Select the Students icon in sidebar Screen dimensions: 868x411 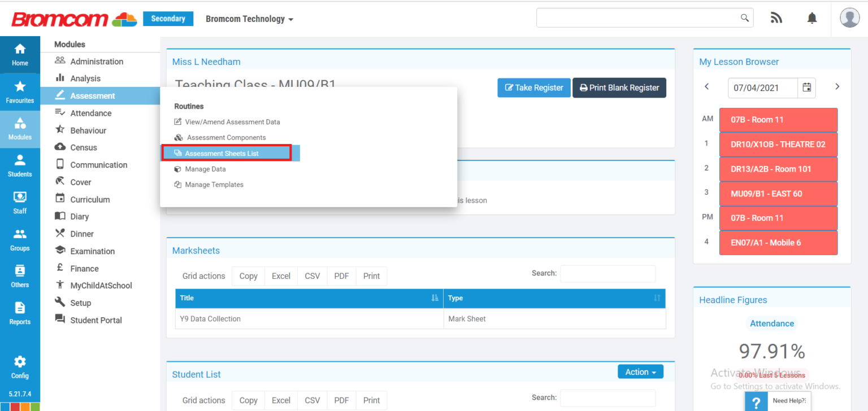click(x=20, y=165)
